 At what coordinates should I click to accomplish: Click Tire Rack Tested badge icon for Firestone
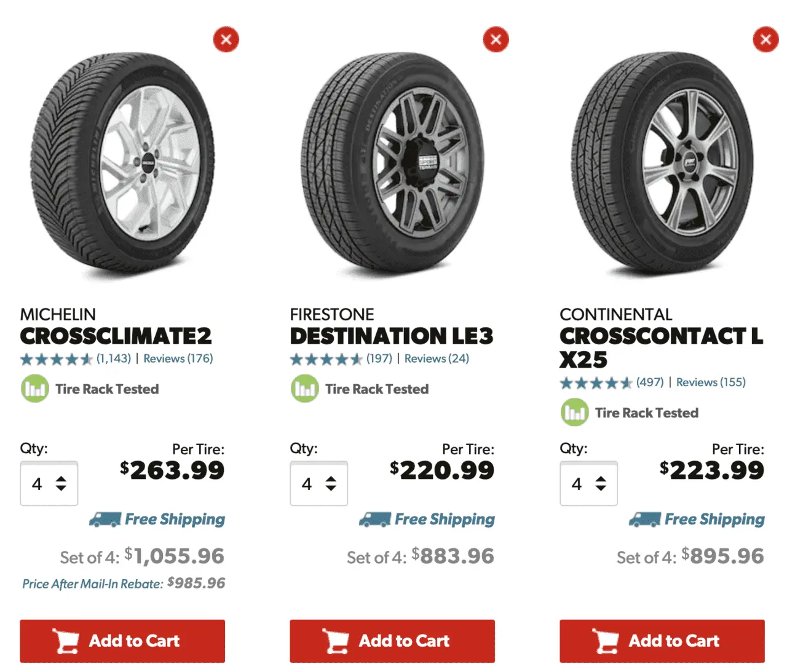point(304,389)
